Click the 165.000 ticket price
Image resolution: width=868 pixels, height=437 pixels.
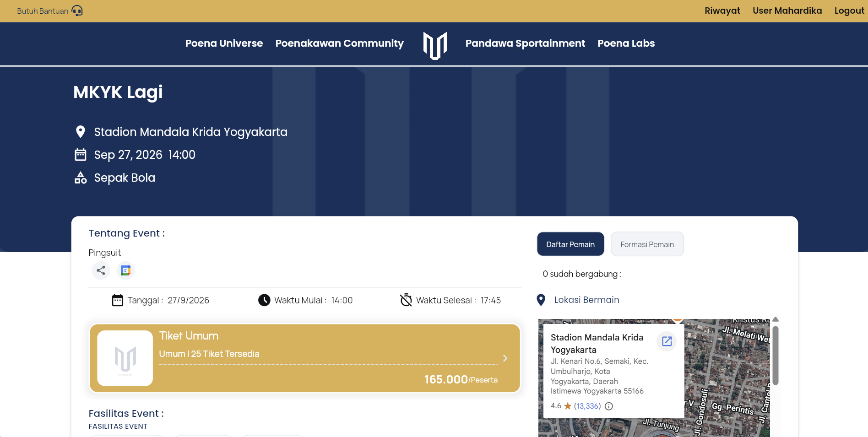446,379
